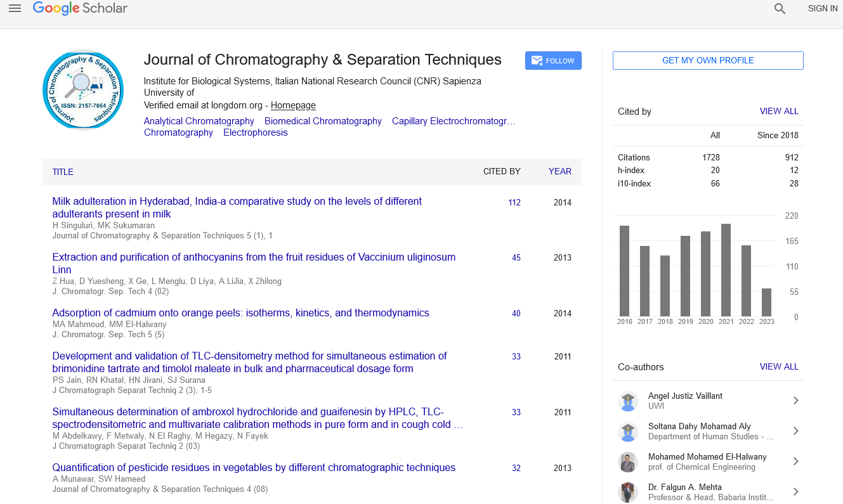
Task: Select the Analytical Chromatography topic tag
Action: tap(199, 121)
